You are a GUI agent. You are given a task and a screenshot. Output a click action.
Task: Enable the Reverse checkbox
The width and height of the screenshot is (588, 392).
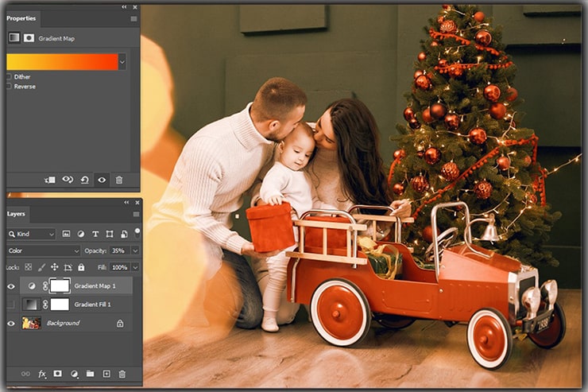8,87
